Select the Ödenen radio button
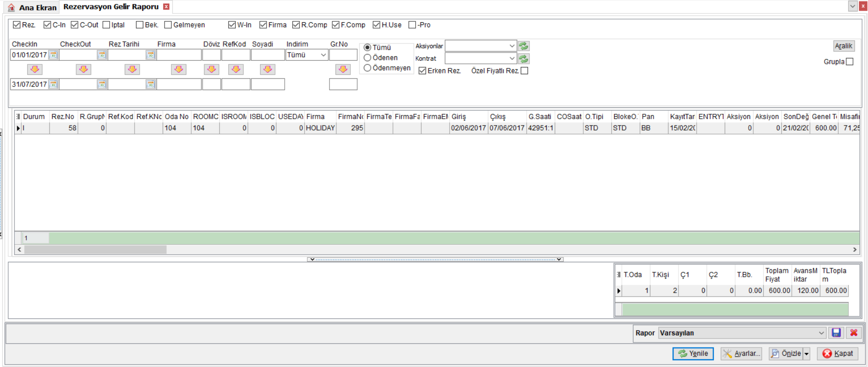Viewport: 868px width, 367px height. [368, 58]
